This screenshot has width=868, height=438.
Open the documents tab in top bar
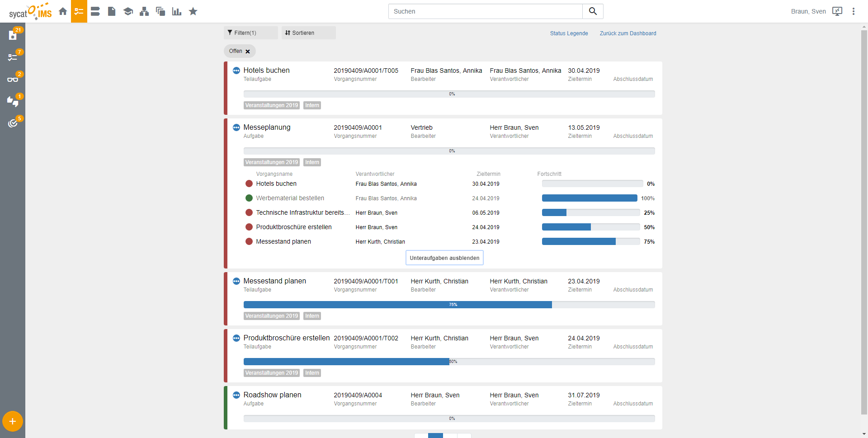112,11
